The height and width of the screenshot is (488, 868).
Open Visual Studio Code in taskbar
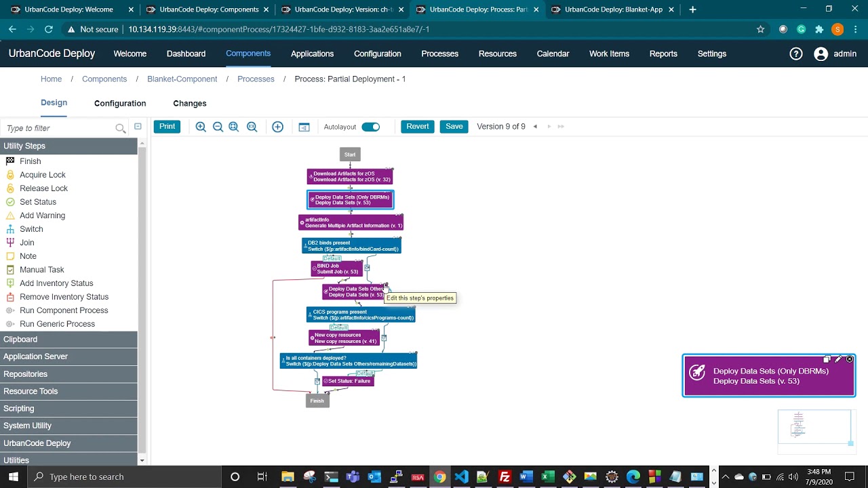coord(461,476)
